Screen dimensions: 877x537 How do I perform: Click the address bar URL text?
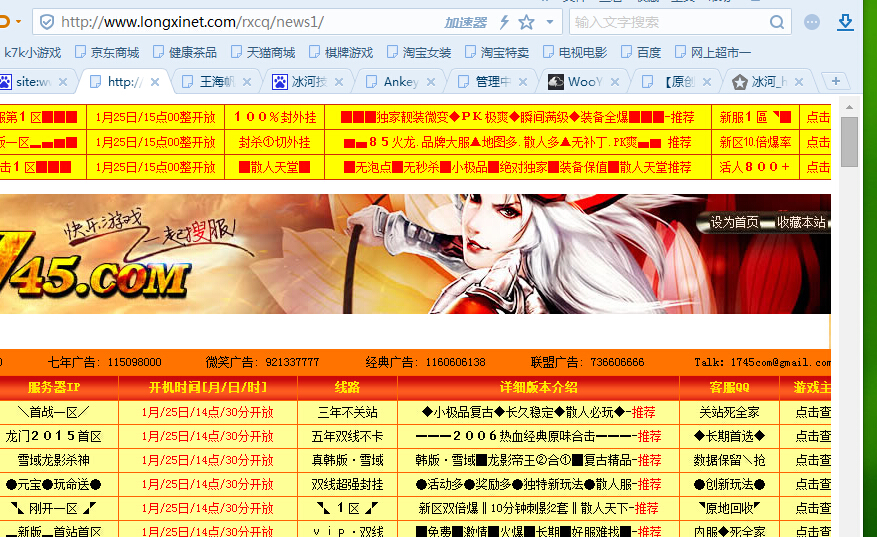click(x=192, y=22)
